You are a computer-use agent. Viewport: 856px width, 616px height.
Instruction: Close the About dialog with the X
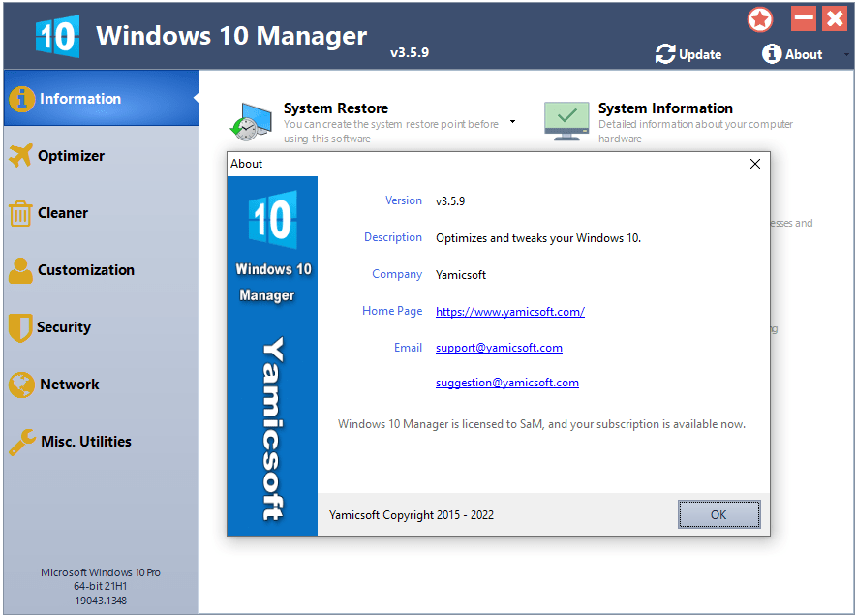(755, 164)
